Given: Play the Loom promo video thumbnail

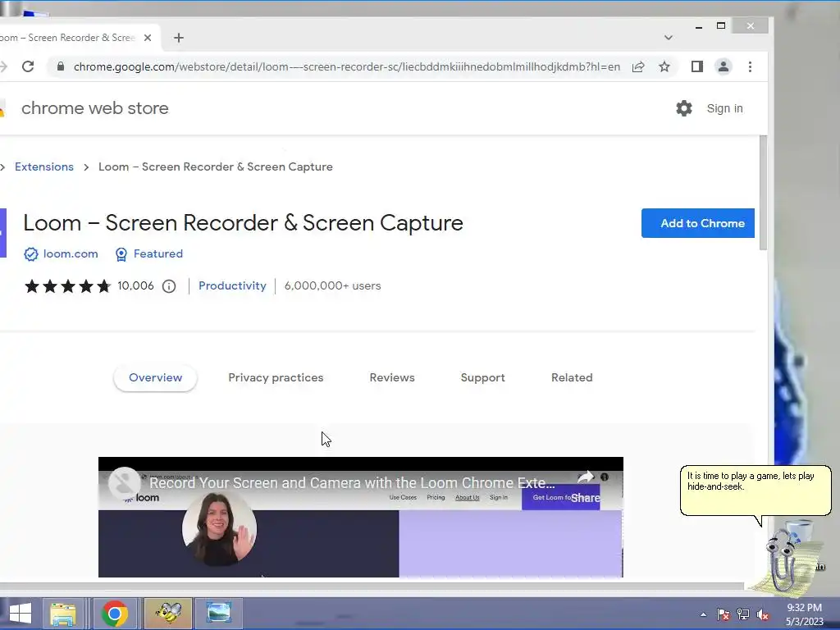Looking at the screenshot, I should coord(361,517).
